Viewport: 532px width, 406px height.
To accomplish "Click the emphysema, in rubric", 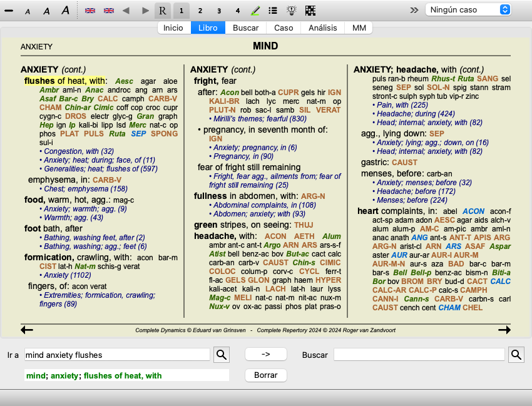I will [x=59, y=180].
